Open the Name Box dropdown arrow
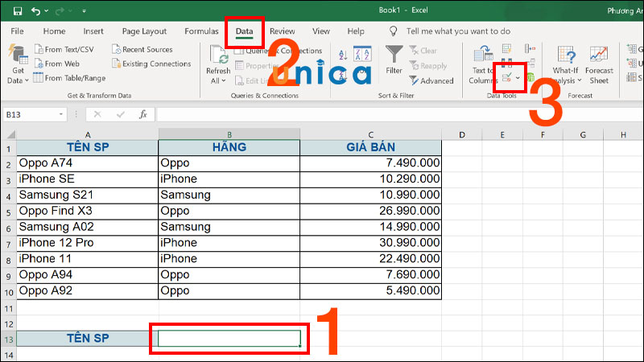This screenshot has width=644, height=362. (x=61, y=114)
